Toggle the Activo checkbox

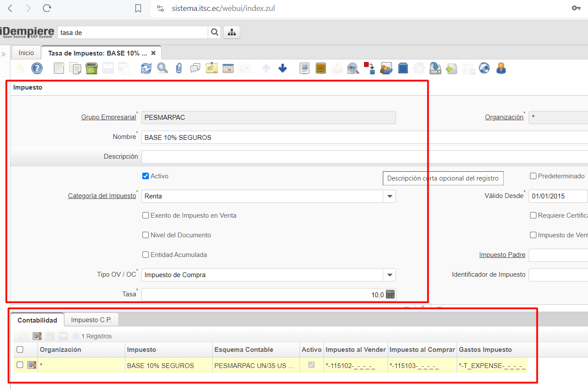(146, 176)
